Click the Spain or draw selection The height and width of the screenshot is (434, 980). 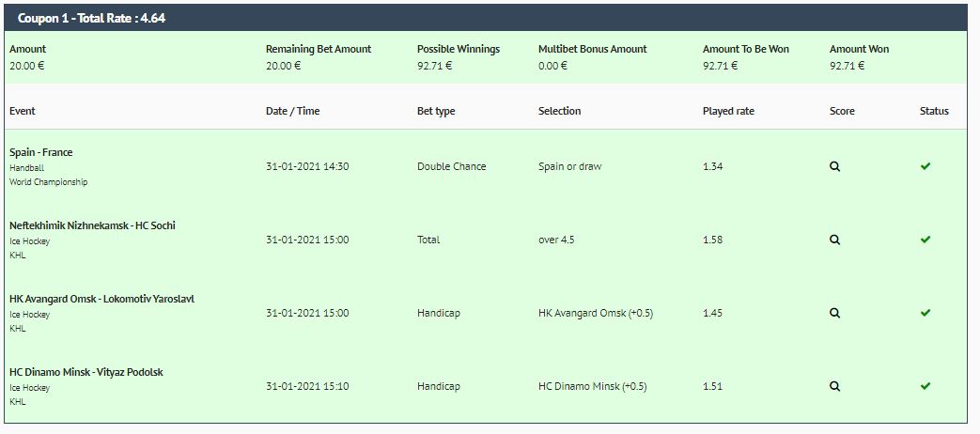(x=570, y=166)
